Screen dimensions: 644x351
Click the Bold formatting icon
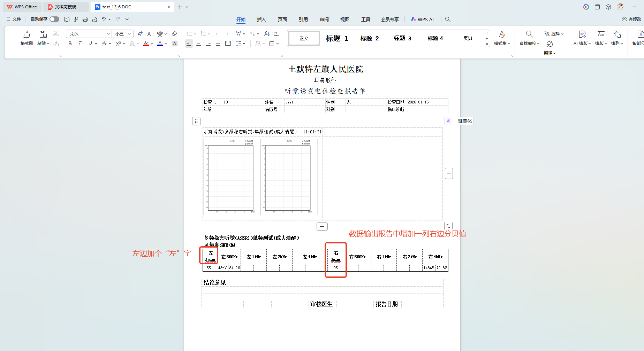coord(70,44)
